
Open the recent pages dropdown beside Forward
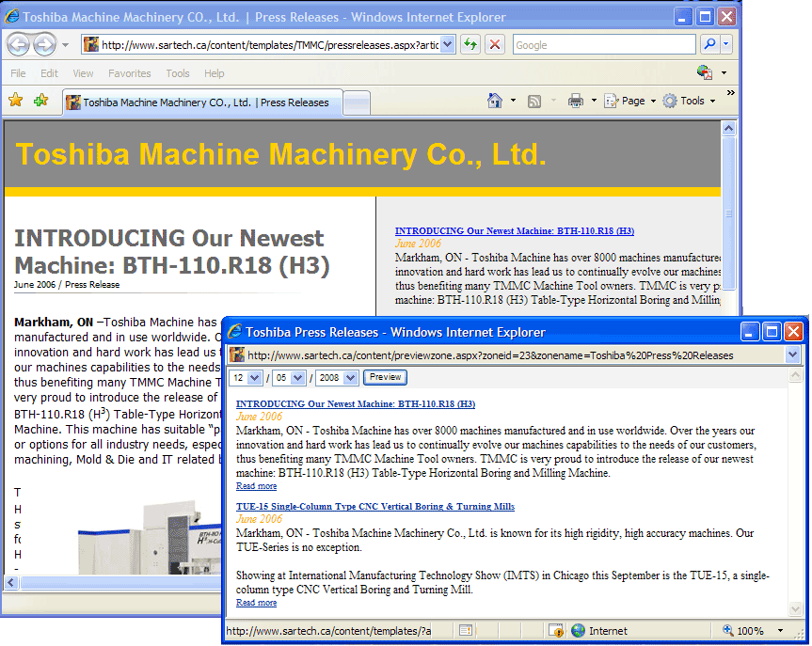click(x=65, y=45)
